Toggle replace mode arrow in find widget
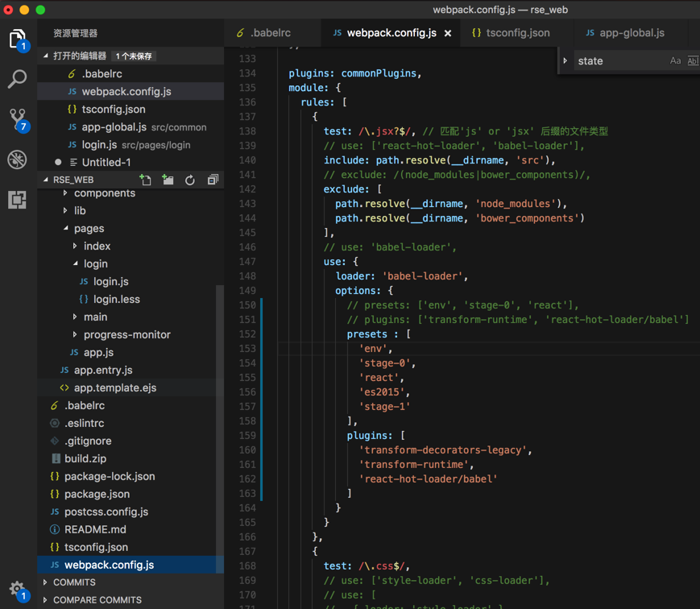Viewport: 700px width, 609px height. point(565,61)
